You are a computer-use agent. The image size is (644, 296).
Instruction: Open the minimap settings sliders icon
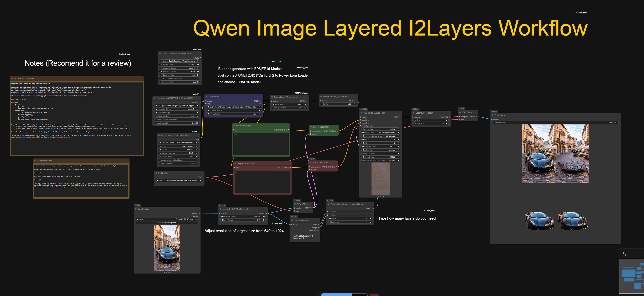coord(624,254)
